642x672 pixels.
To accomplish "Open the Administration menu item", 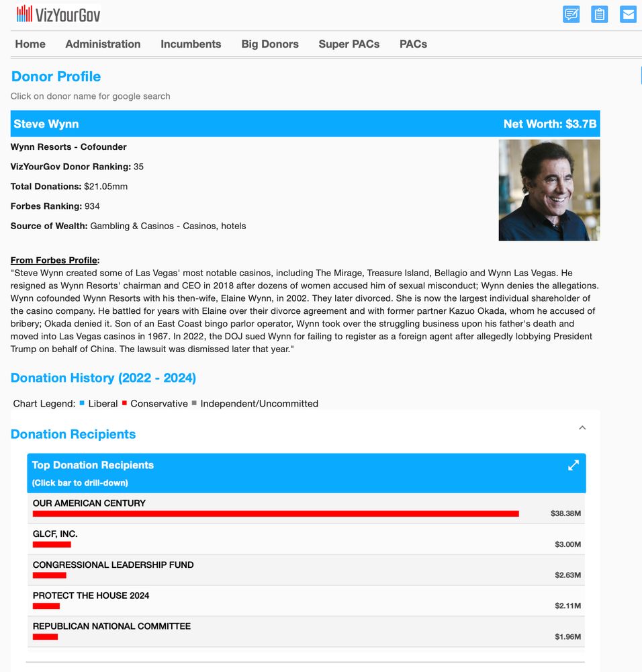I will [103, 44].
